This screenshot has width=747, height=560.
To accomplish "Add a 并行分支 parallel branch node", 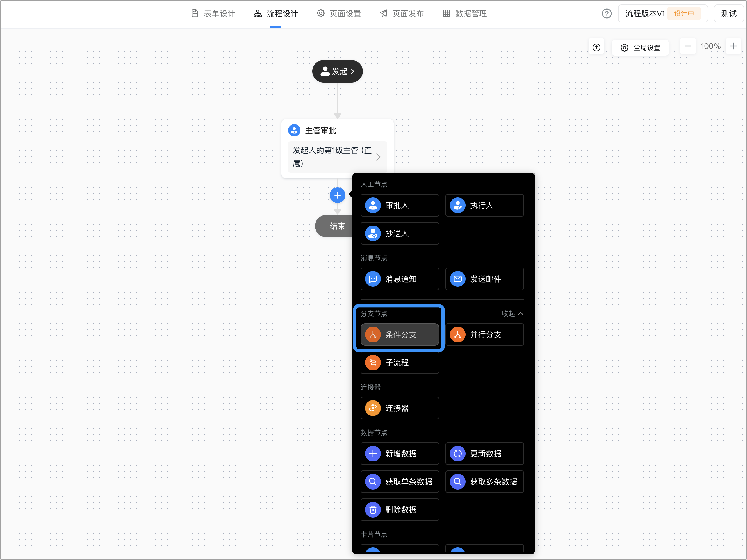I will point(484,335).
